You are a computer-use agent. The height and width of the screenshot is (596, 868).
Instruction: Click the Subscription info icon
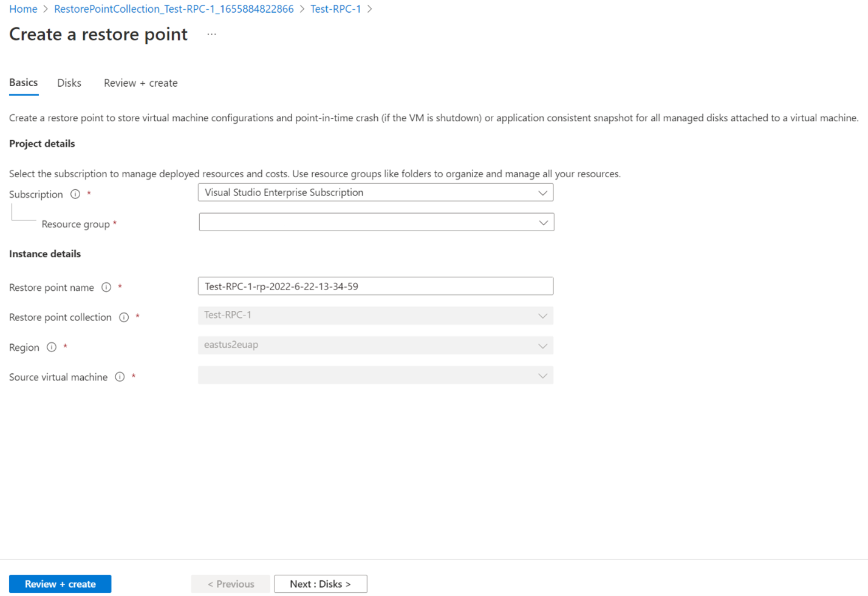coord(75,194)
